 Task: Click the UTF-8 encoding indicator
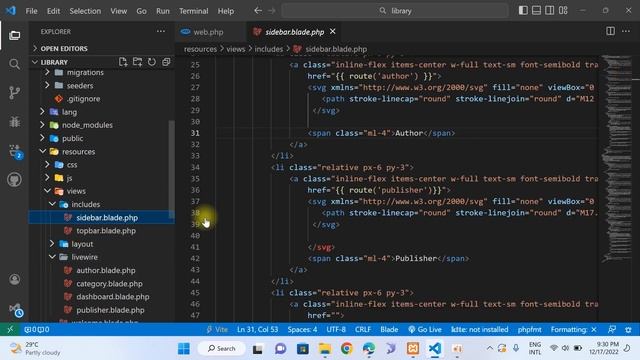click(336, 329)
